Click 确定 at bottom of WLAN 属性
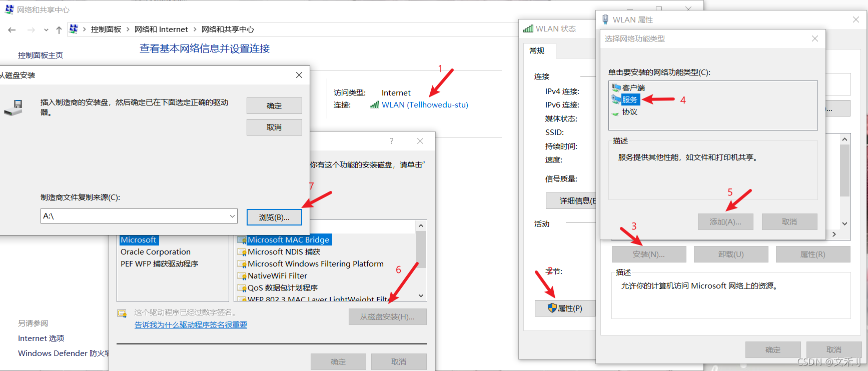868x371 pixels. click(773, 350)
